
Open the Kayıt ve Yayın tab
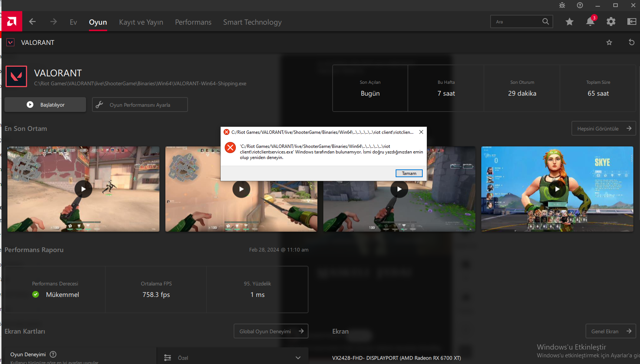[141, 22]
